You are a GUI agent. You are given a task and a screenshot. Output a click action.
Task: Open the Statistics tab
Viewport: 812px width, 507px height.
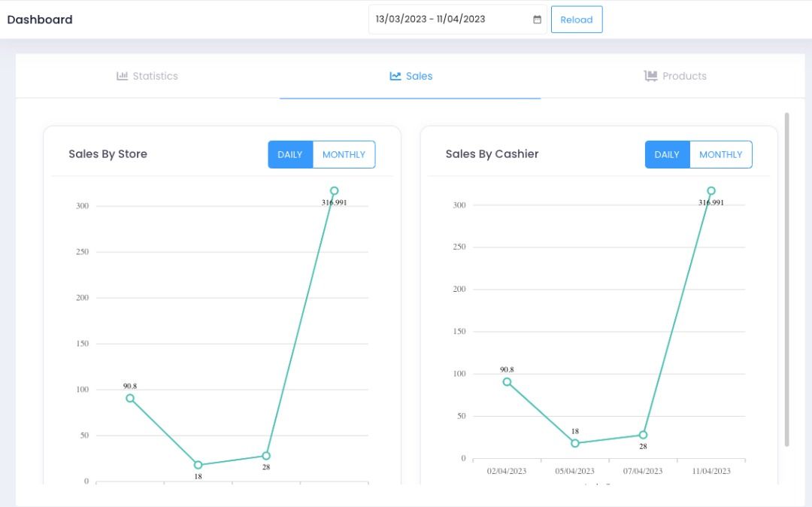pyautogui.click(x=147, y=76)
